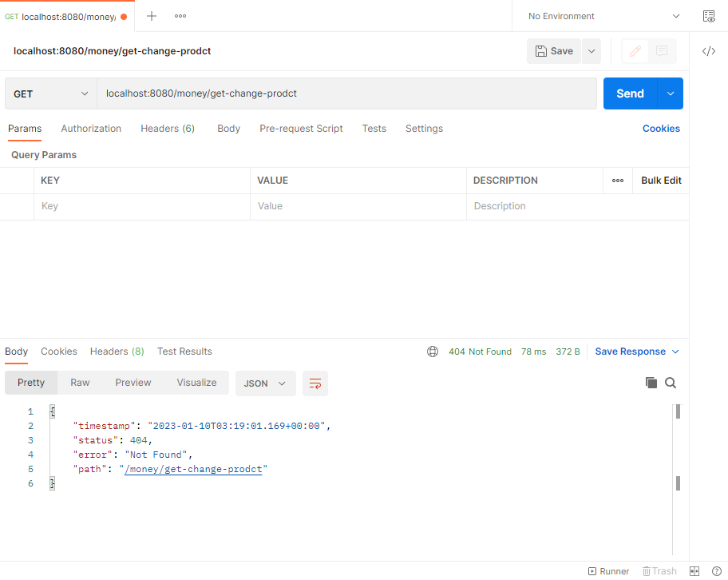Image resolution: width=728 pixels, height=580 pixels.
Task: Open tab options three-dots menu
Action: [x=180, y=16]
